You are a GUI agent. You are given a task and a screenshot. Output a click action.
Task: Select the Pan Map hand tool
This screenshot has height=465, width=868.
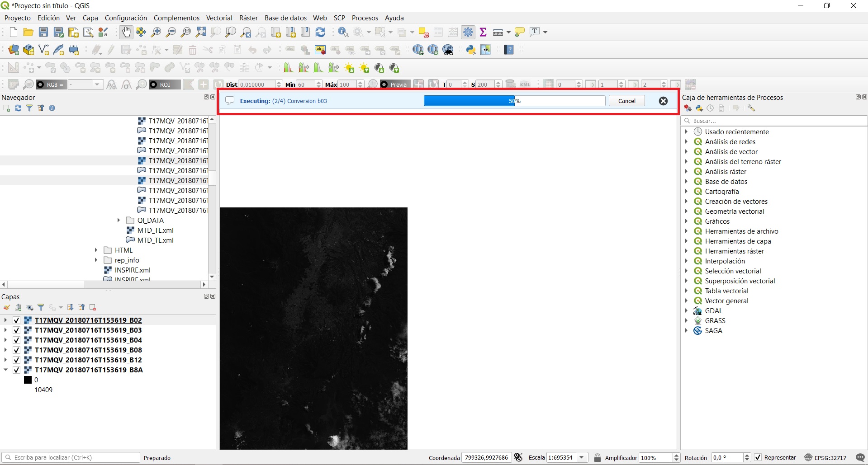tap(126, 32)
